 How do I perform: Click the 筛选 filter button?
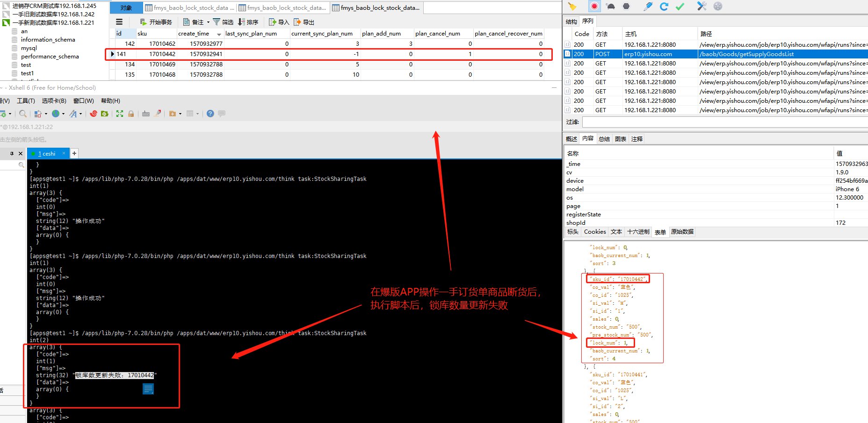click(x=223, y=22)
